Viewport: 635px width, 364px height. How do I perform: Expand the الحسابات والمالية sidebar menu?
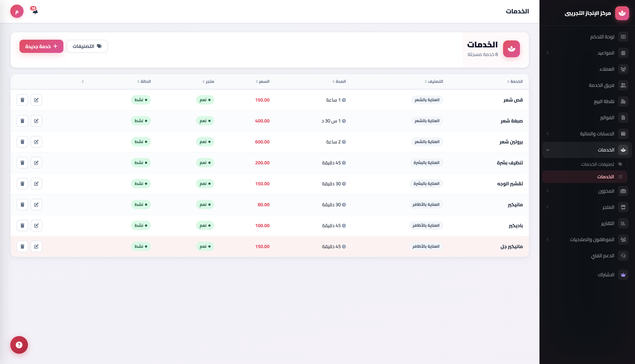click(587, 134)
